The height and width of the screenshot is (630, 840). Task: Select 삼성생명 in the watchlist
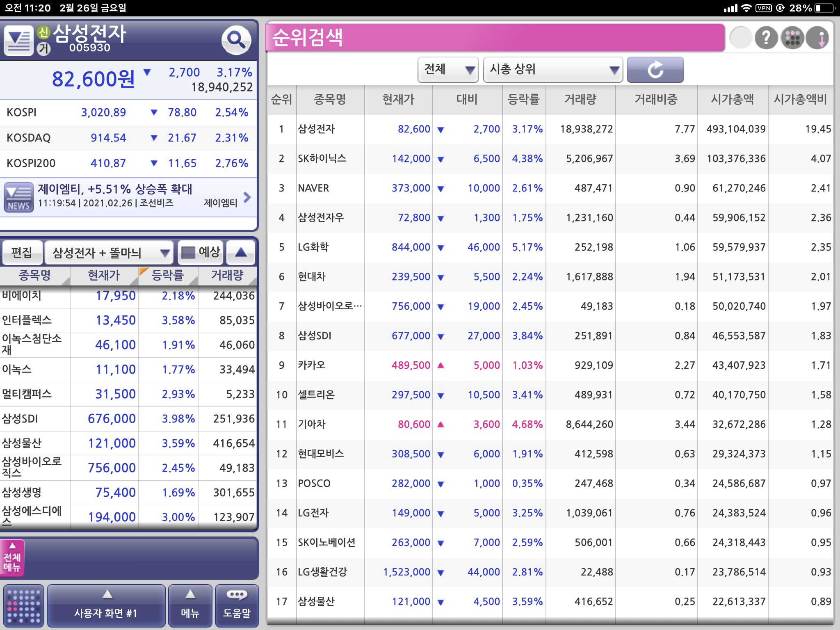128,493
